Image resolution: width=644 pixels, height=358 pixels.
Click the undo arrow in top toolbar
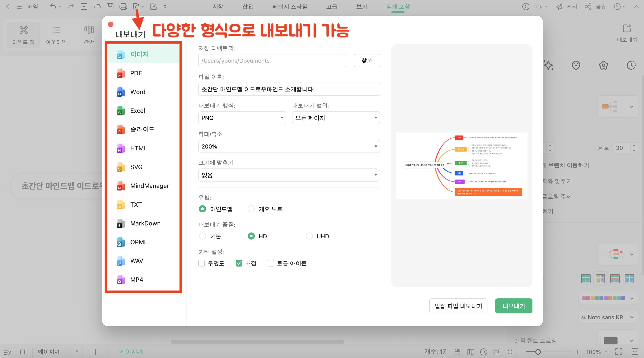pyautogui.click(x=53, y=7)
